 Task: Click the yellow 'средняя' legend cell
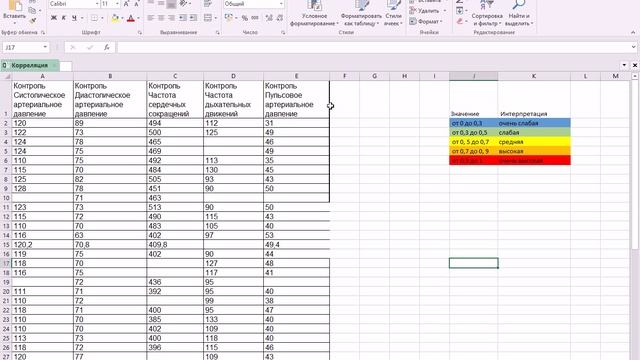coord(534,142)
